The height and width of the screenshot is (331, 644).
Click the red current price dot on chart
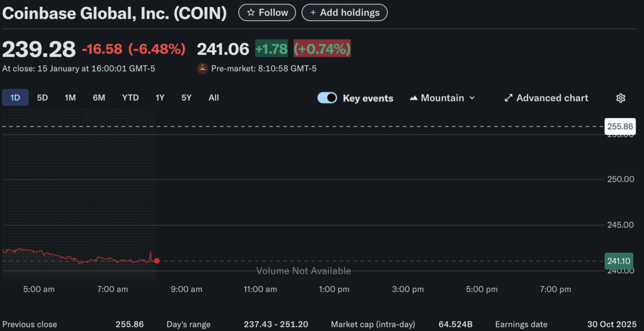pos(157,261)
